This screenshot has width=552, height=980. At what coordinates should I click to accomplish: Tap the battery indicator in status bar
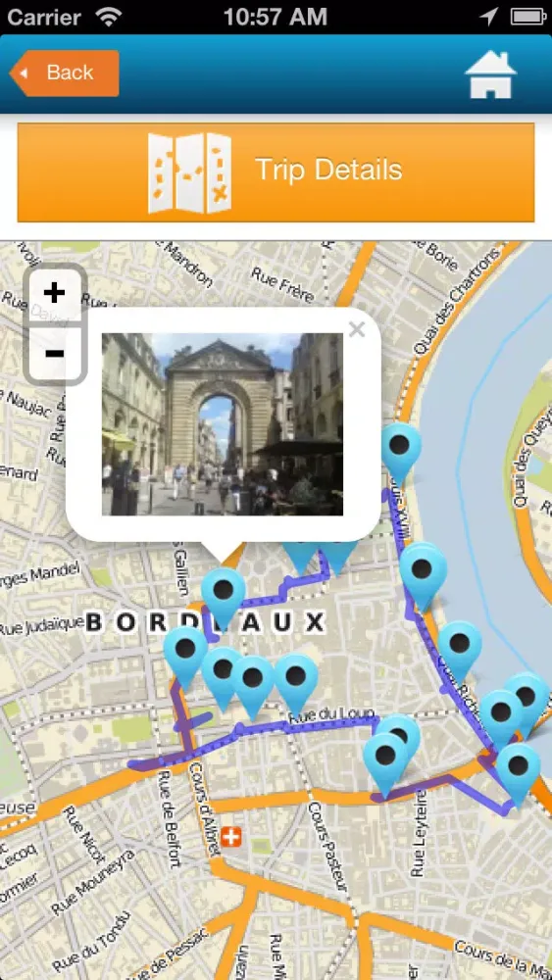pyautogui.click(x=528, y=17)
